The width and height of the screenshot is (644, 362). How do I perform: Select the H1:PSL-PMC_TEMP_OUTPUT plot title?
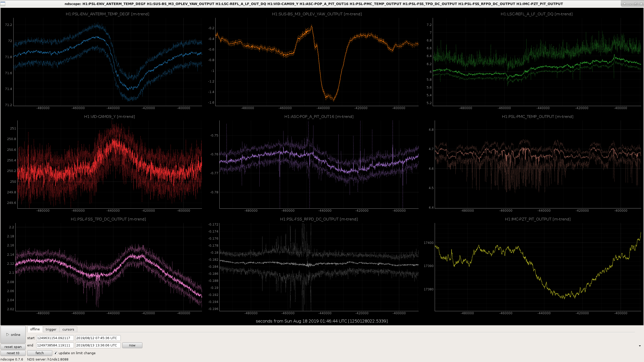pos(538,117)
